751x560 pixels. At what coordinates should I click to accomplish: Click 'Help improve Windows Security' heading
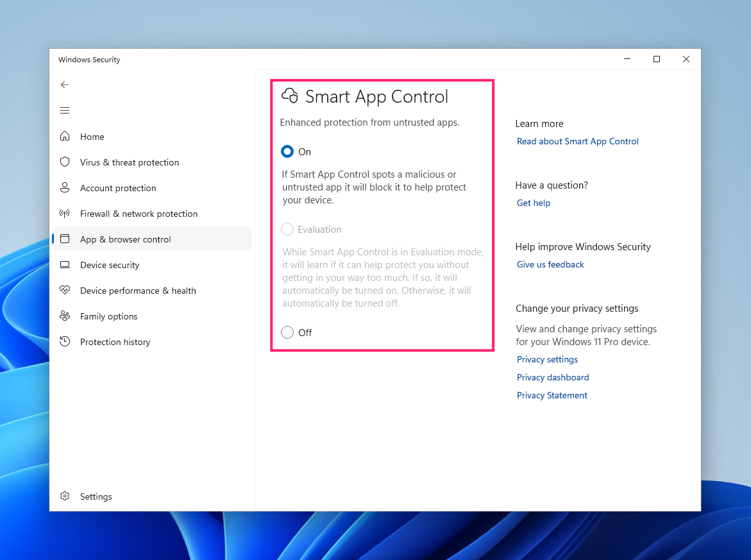click(583, 247)
